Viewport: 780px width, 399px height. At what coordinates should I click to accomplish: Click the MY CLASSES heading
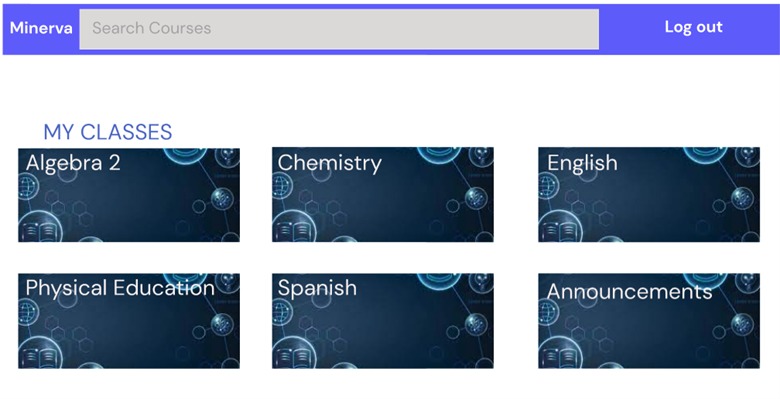point(108,132)
